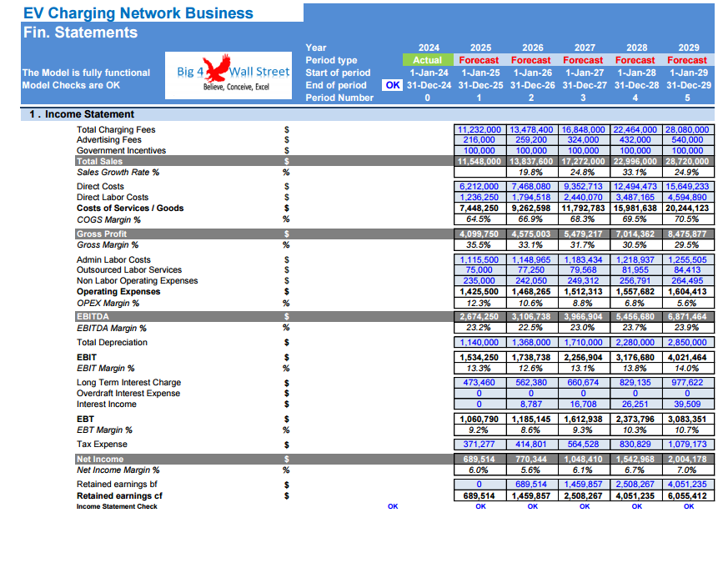The image size is (728, 578).
Task: Click the Advertising Fees value 540,000
Action: click(x=687, y=140)
